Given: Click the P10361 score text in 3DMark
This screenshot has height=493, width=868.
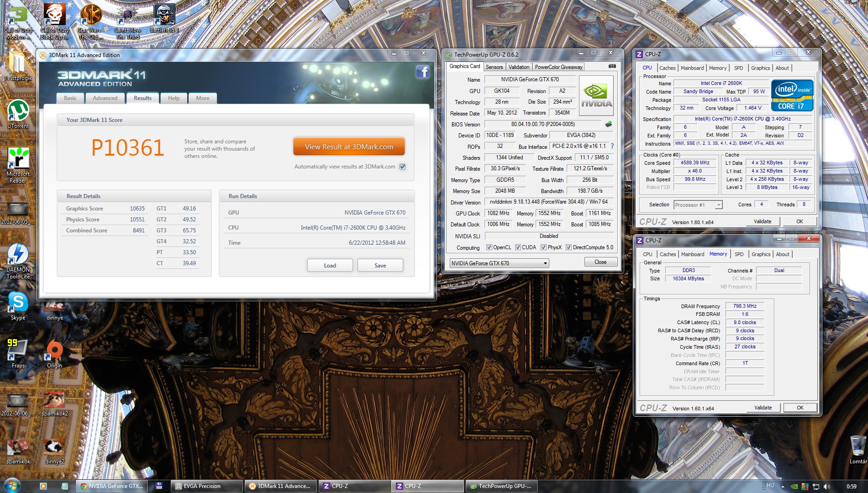Looking at the screenshot, I should [127, 147].
